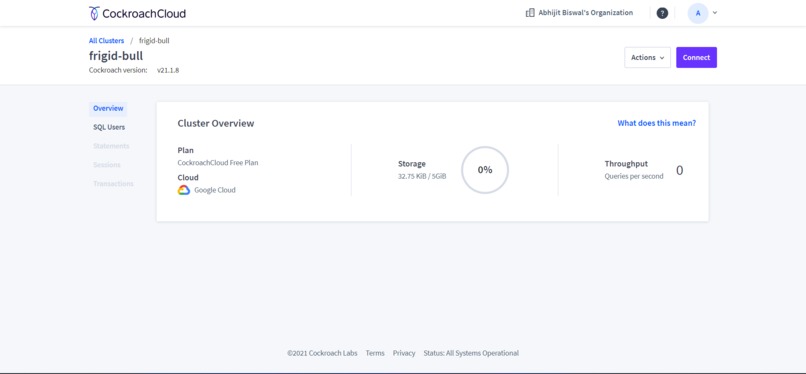This screenshot has height=374, width=806.
Task: Click the CockroachCloud logo icon
Action: (94, 13)
